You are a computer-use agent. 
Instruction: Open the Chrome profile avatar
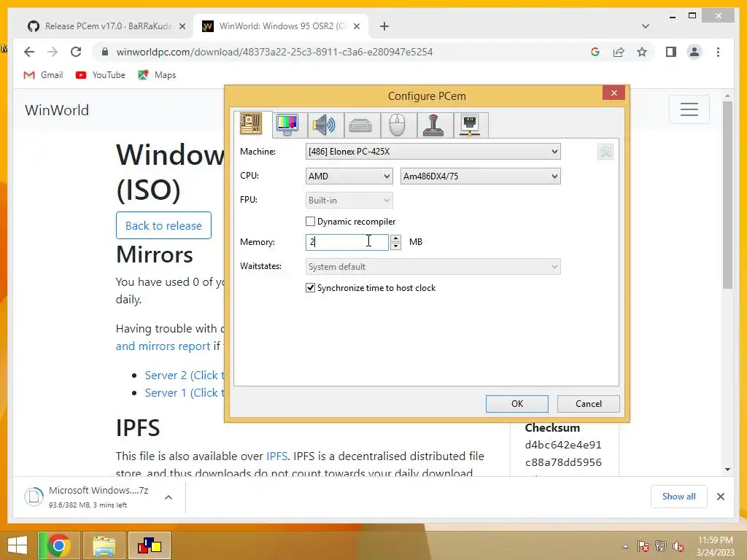click(694, 52)
